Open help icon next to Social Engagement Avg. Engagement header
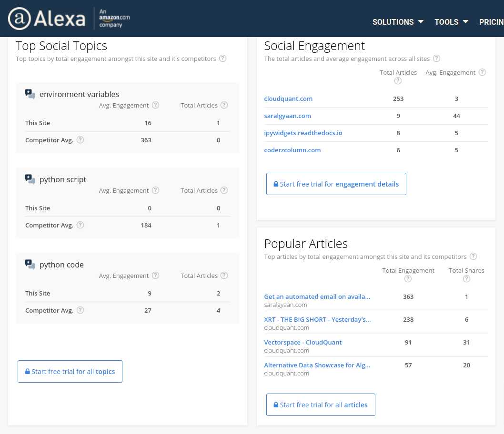The width and height of the screenshot is (504, 434). (482, 72)
